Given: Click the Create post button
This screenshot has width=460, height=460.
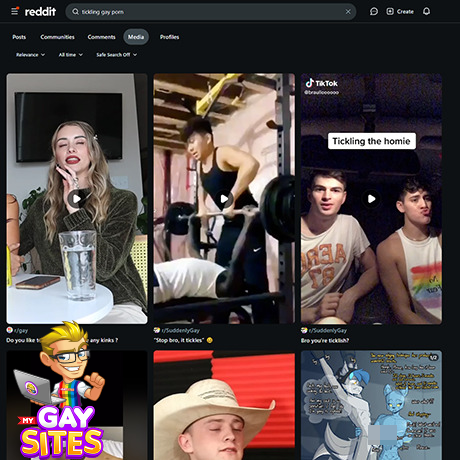Looking at the screenshot, I should coord(400,12).
